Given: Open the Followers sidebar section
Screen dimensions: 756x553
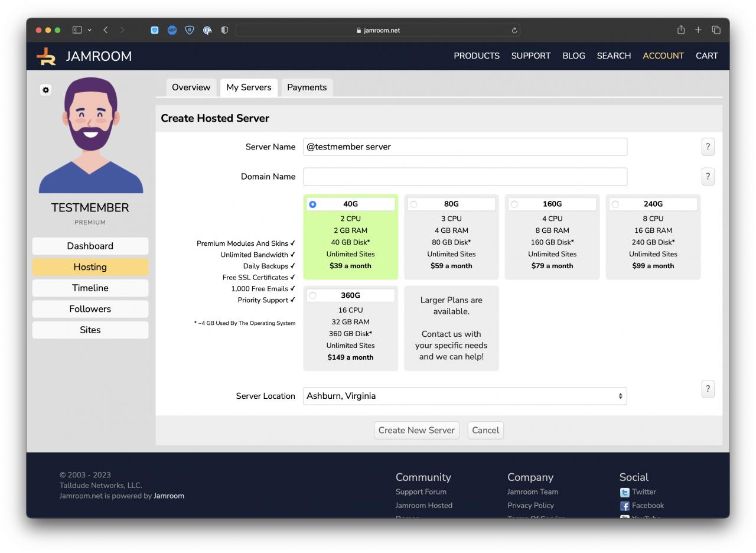Looking at the screenshot, I should 90,309.
